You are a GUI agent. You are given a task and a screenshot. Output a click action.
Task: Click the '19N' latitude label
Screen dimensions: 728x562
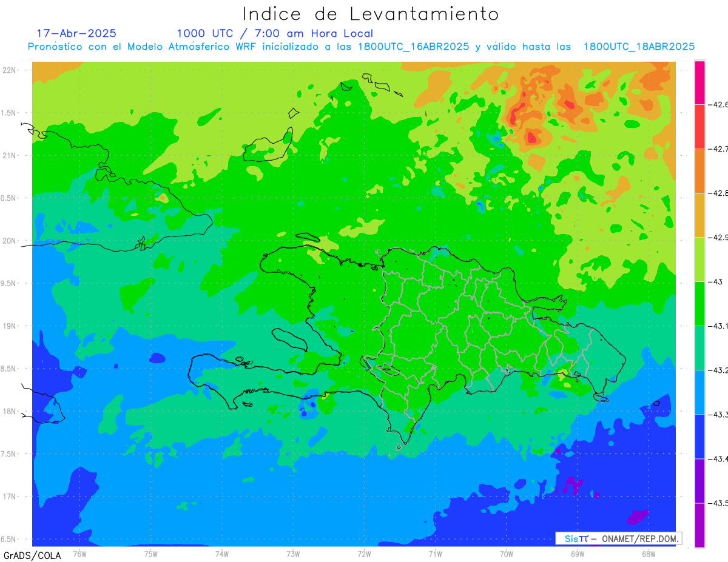[x=10, y=326]
